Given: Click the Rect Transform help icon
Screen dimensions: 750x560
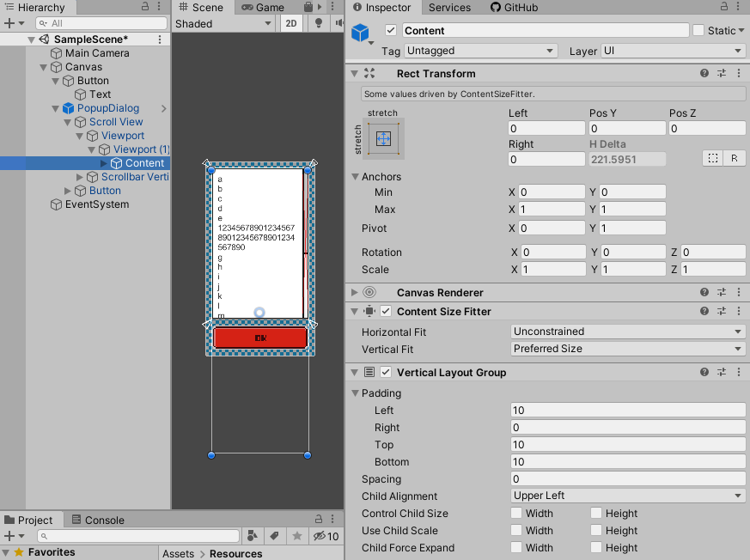Looking at the screenshot, I should coord(703,73).
